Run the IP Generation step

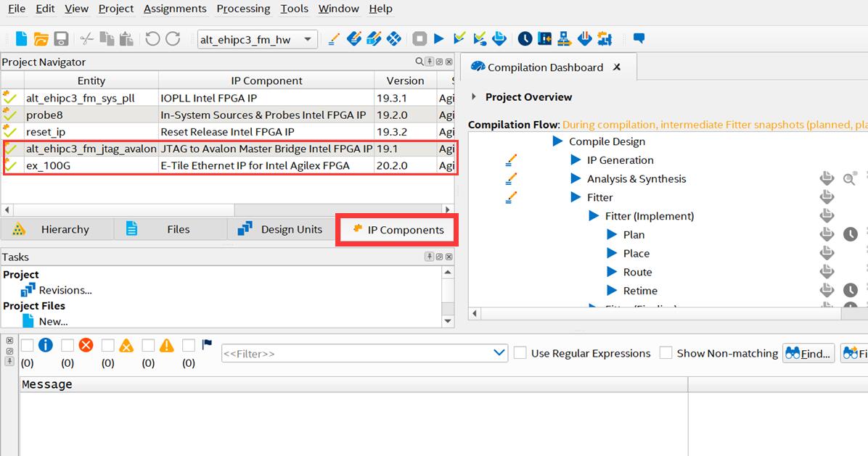[x=576, y=160]
